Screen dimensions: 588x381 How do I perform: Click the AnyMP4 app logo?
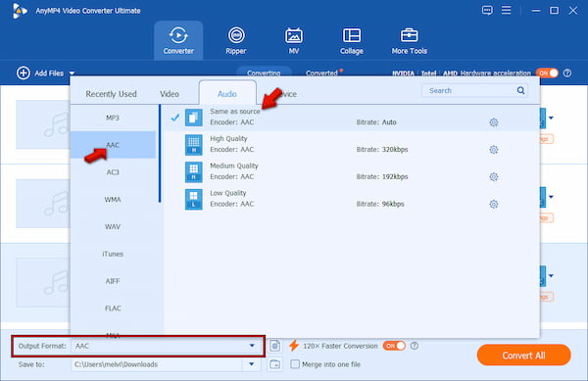20,11
